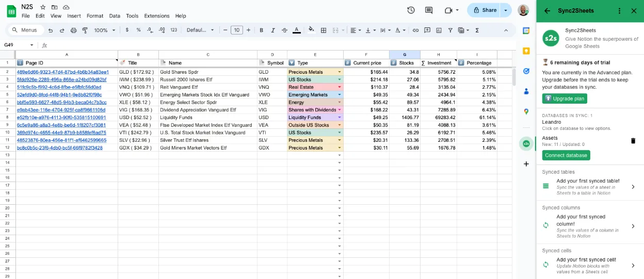Open the Name box dropdown arrow
This screenshot has height=279, width=644.
(x=31, y=45)
